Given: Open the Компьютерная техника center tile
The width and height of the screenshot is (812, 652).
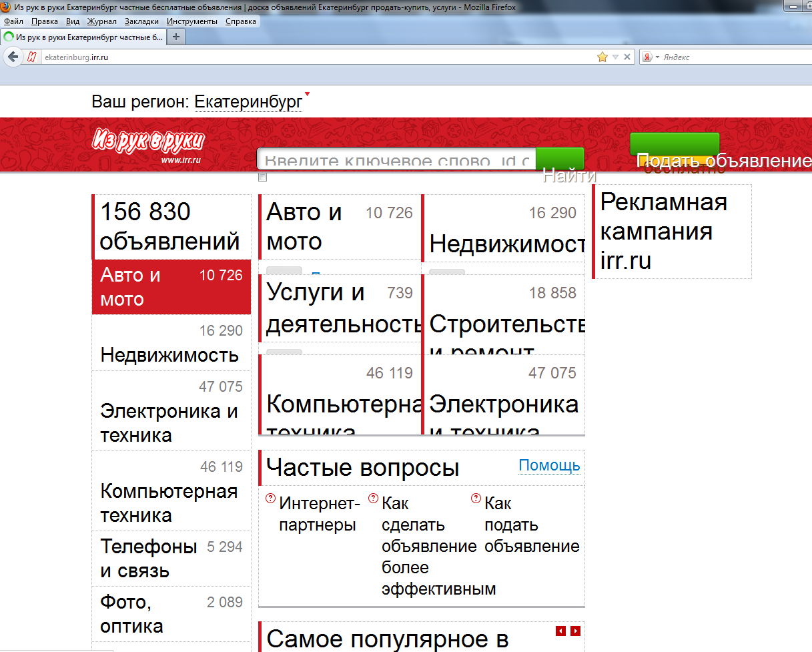Looking at the screenshot, I should [340, 394].
